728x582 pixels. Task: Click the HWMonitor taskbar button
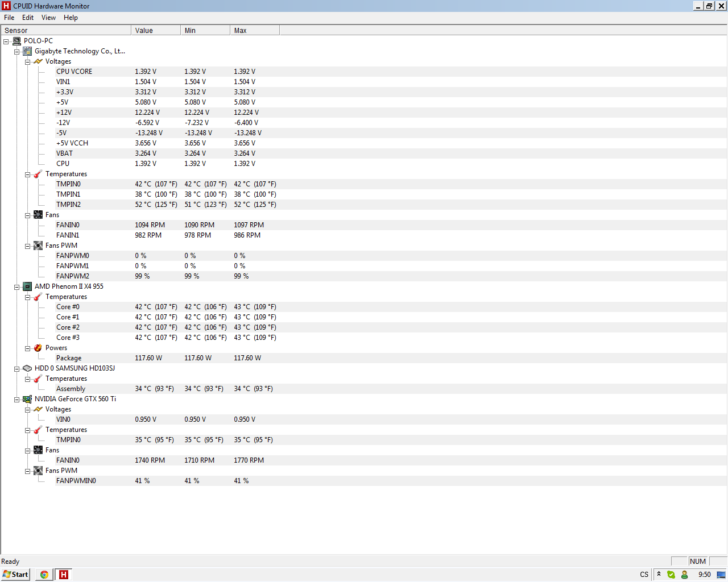pyautogui.click(x=64, y=575)
